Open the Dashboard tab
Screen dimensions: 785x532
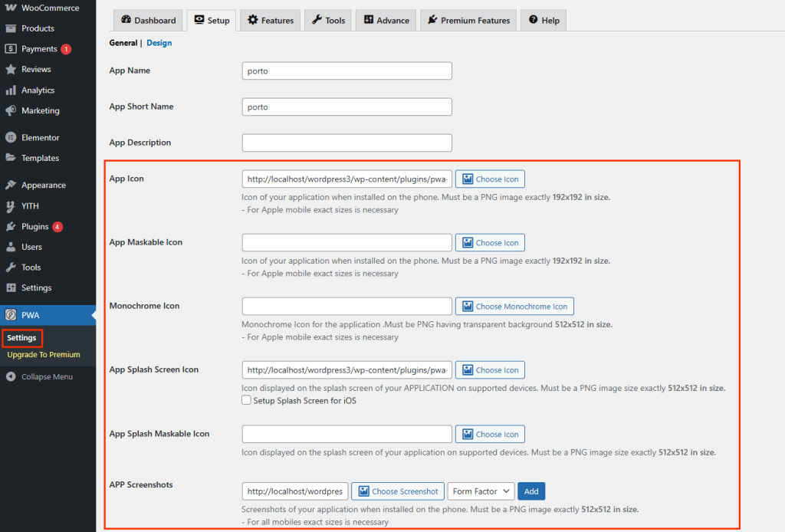(148, 21)
